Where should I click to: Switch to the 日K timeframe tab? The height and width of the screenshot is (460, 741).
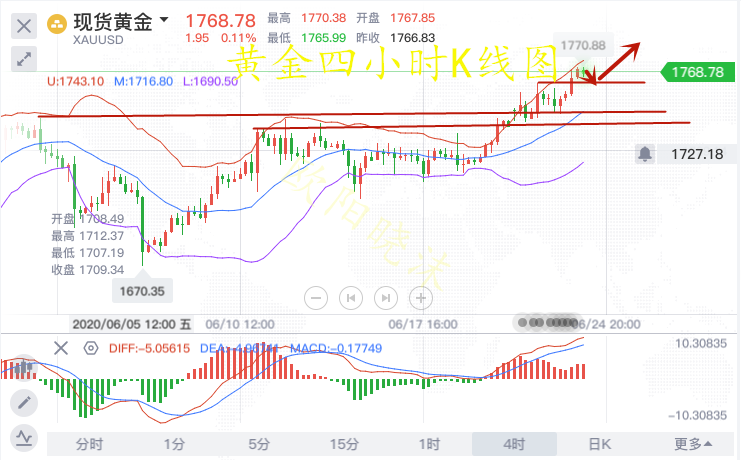tap(599, 444)
